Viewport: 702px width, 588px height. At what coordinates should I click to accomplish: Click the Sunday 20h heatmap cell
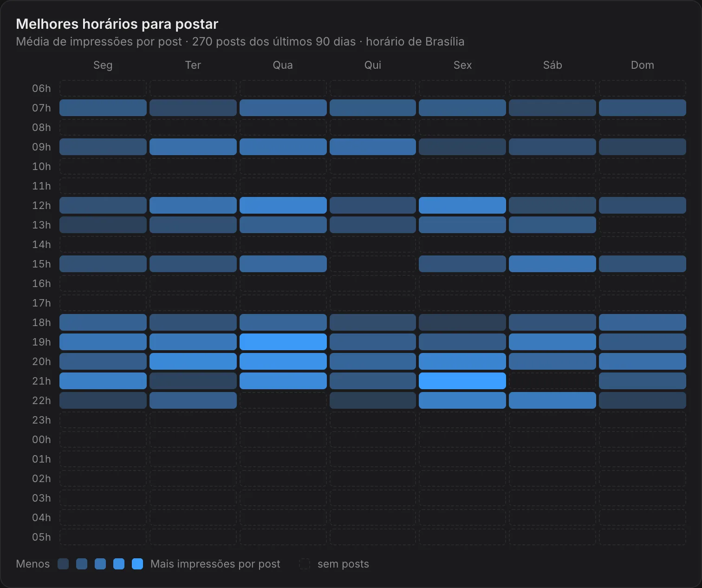pos(643,361)
